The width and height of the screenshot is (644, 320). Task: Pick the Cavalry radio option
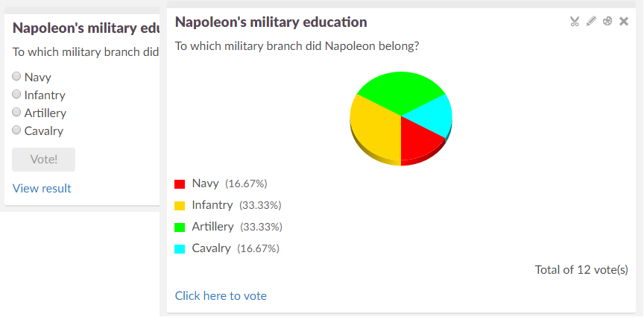(17, 131)
